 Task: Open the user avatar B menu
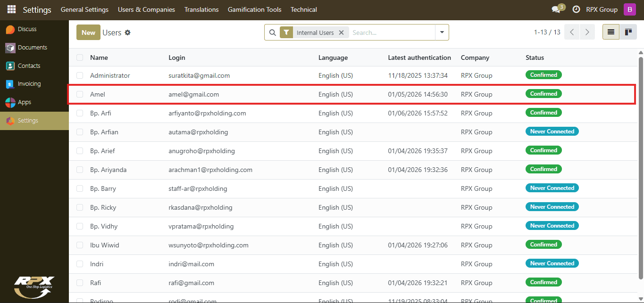tap(630, 9)
